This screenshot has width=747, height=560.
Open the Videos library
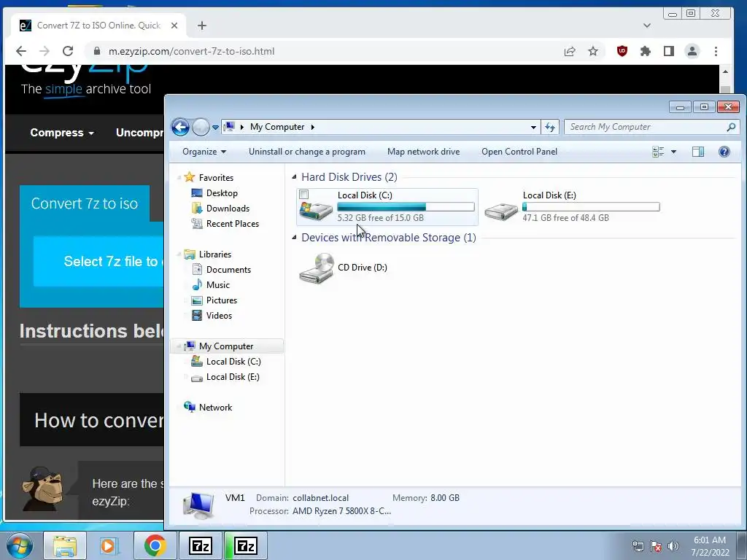click(x=219, y=315)
